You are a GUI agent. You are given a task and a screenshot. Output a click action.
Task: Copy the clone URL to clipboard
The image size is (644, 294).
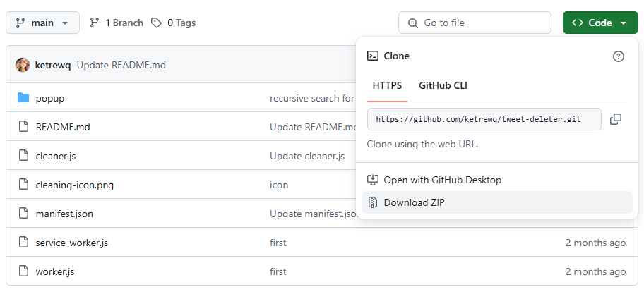pyautogui.click(x=616, y=119)
